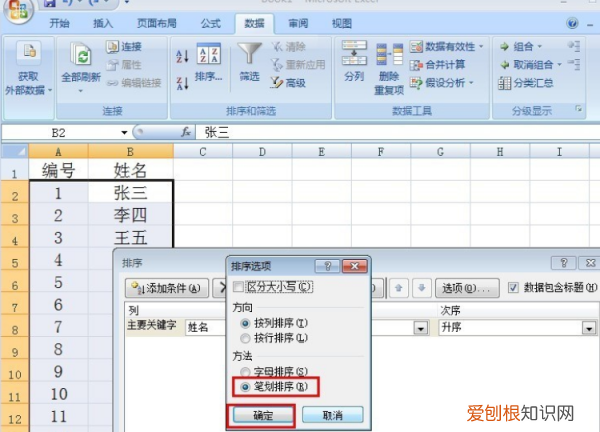Select column C header

203,152
